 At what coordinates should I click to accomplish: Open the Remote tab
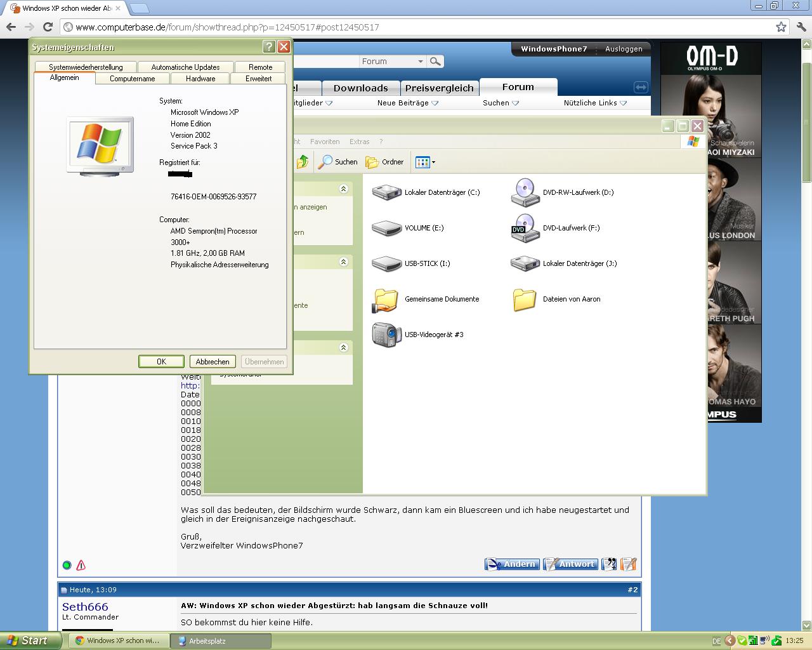pos(260,67)
